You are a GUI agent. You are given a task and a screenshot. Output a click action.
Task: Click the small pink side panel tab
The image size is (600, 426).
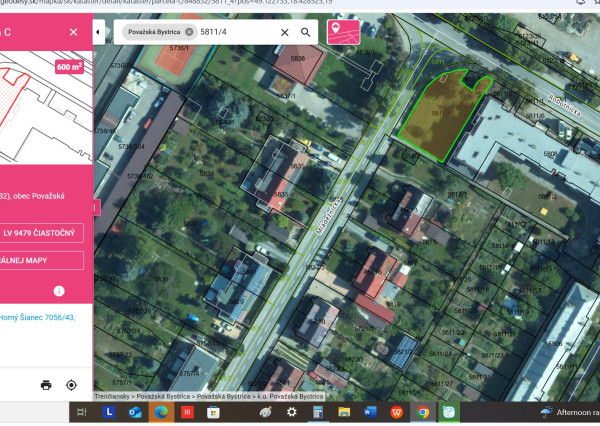point(96,208)
